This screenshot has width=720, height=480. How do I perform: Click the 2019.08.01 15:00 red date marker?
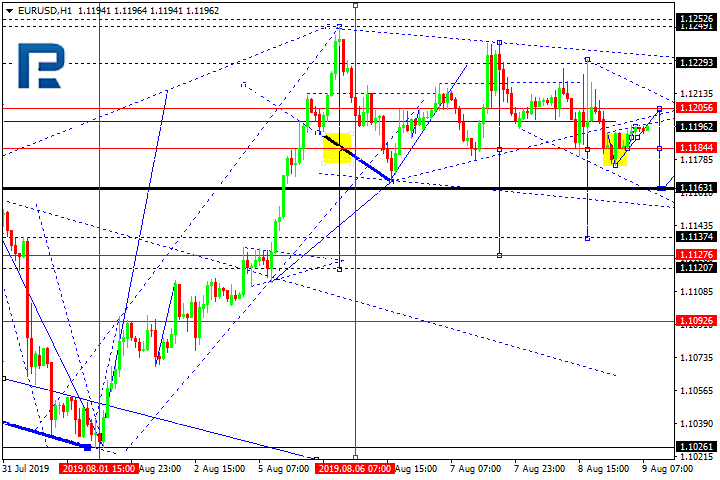click(x=98, y=467)
